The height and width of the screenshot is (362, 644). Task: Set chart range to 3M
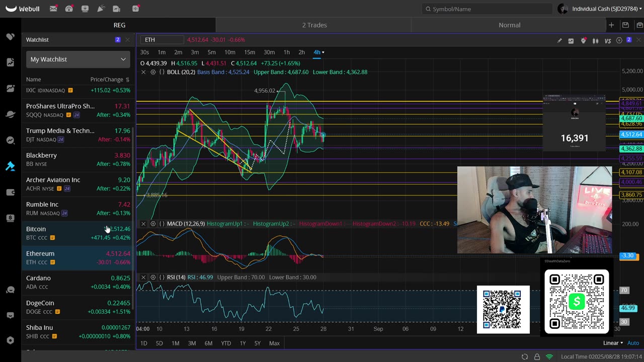[192, 343]
